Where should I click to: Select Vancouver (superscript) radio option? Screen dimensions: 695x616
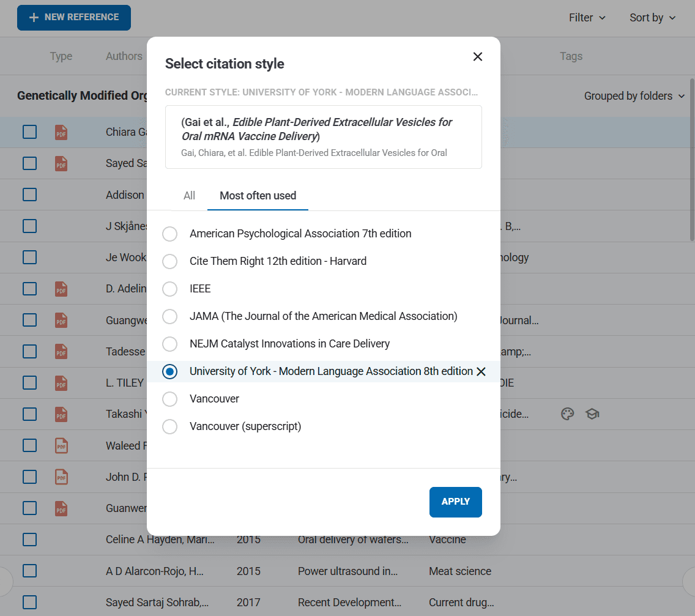170,426
